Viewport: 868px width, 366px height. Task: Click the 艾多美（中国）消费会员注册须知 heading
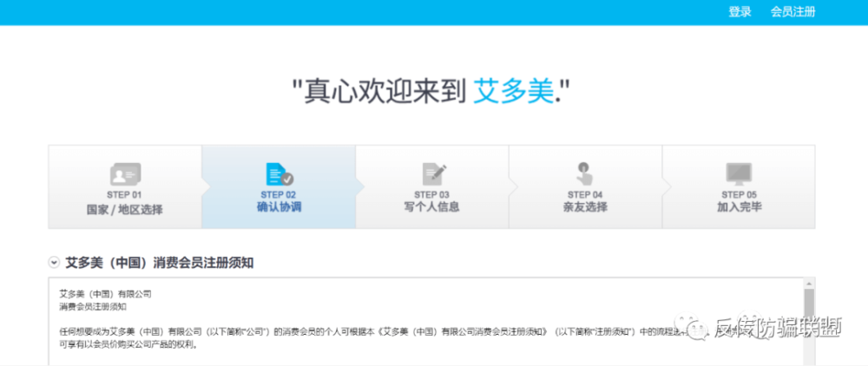[x=160, y=263]
